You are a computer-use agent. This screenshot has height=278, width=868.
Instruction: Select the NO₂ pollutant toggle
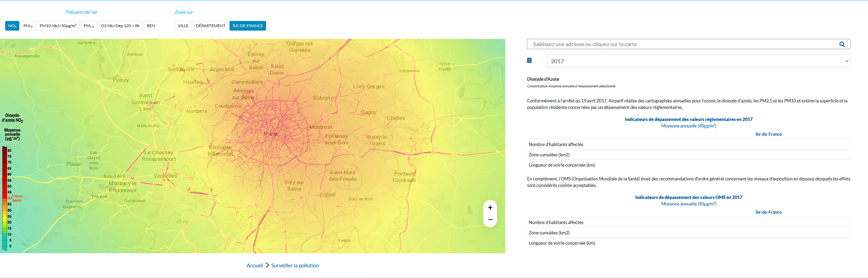(x=12, y=26)
